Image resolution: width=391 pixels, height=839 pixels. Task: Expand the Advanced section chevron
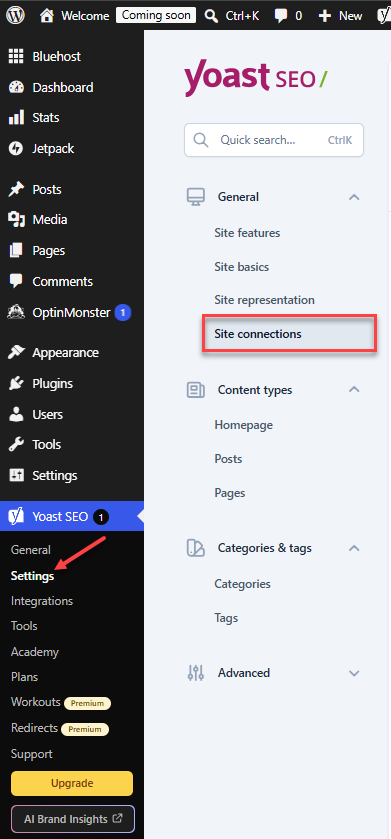click(354, 673)
